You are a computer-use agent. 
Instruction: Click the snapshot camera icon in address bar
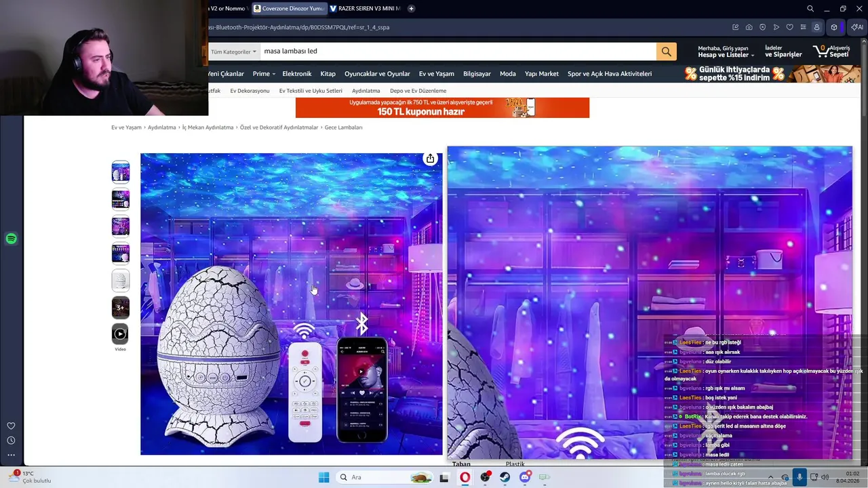click(x=749, y=27)
